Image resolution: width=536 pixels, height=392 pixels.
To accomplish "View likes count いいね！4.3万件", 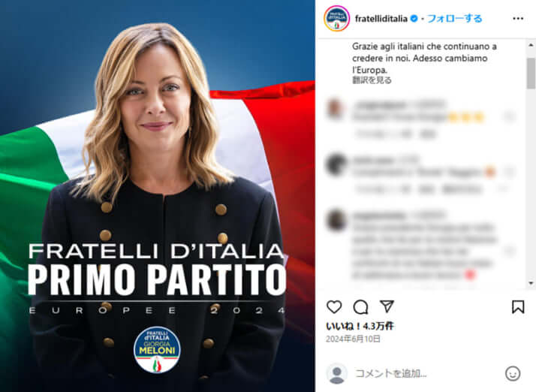I will coord(360,326).
